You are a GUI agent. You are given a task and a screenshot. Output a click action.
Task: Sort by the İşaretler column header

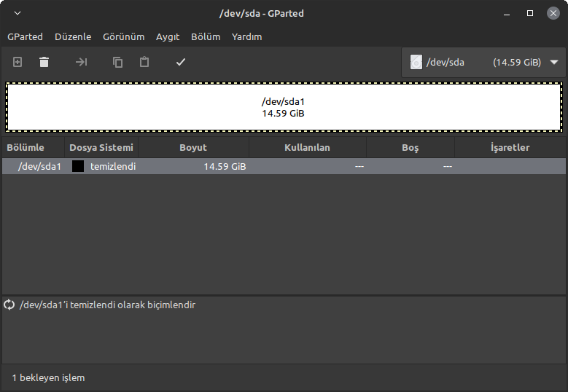[510, 147]
